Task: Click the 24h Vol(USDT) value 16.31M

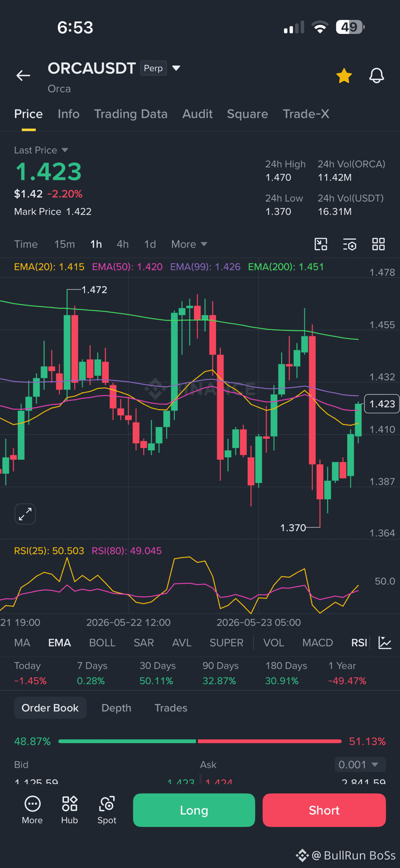Action: pos(335,212)
